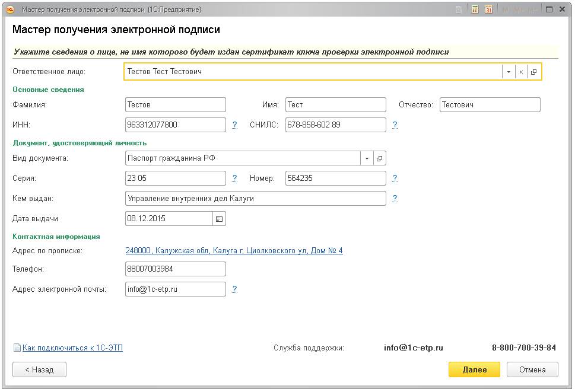The image size is (575, 392).
Task: Proceed with the Далее button
Action: pos(474,369)
